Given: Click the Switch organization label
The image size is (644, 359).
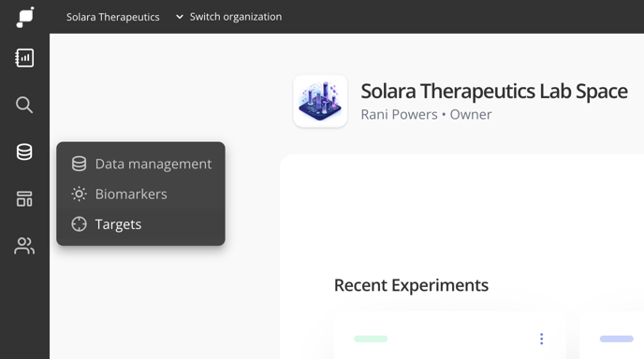Looking at the screenshot, I should (236, 17).
